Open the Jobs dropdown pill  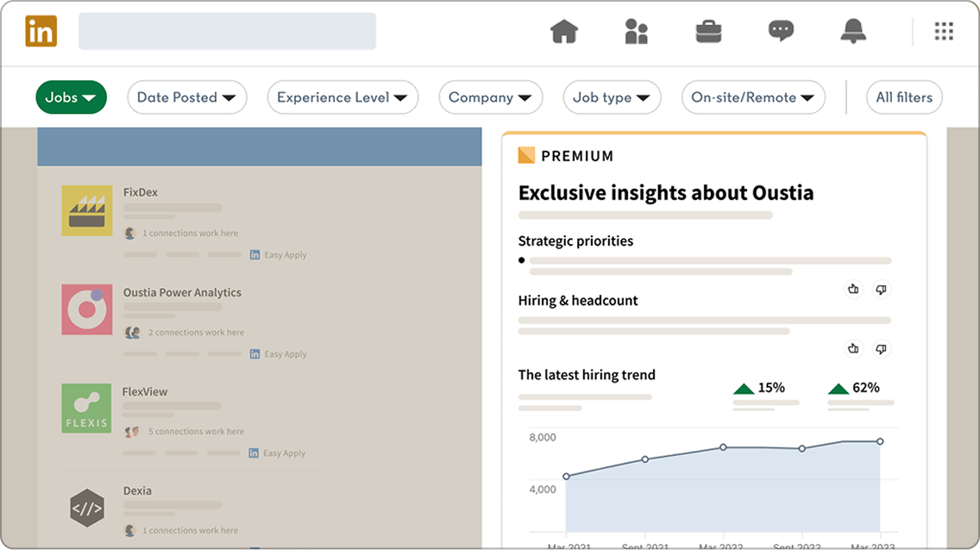(x=72, y=97)
